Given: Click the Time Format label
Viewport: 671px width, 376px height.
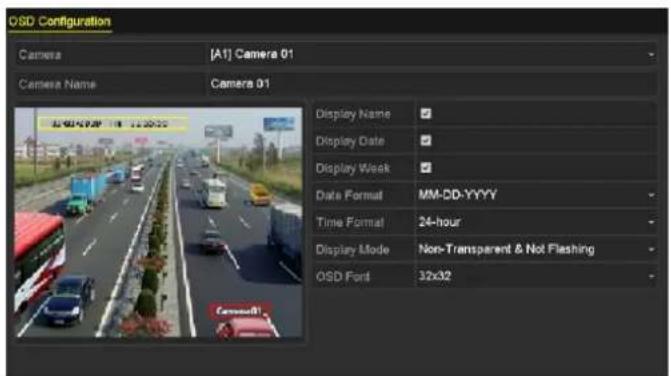Looking at the screenshot, I should coord(350,222).
